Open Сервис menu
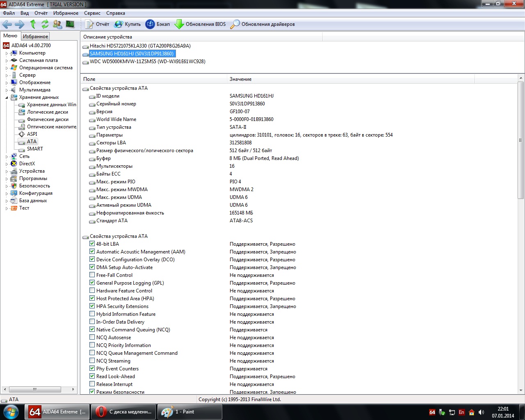Image resolution: width=525 pixels, height=420 pixels. tap(92, 13)
